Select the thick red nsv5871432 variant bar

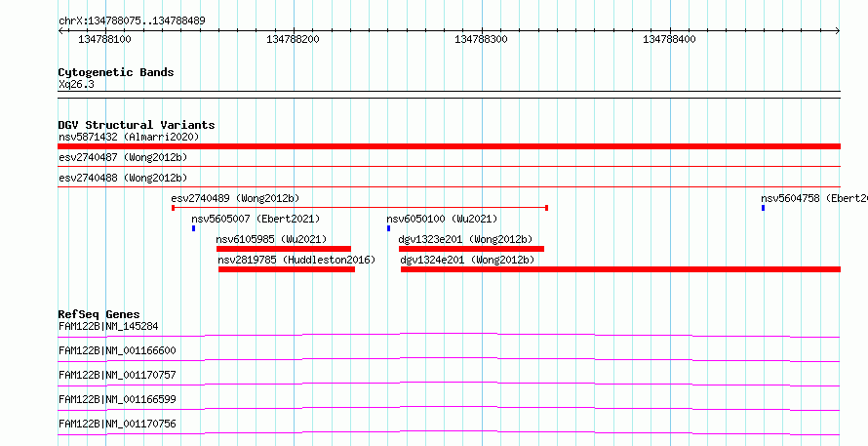[449, 146]
